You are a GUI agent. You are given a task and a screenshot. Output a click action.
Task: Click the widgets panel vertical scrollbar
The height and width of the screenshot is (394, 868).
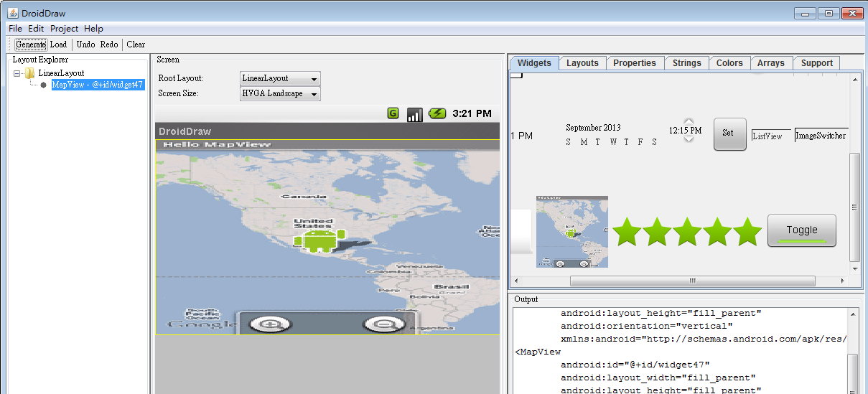[854, 207]
